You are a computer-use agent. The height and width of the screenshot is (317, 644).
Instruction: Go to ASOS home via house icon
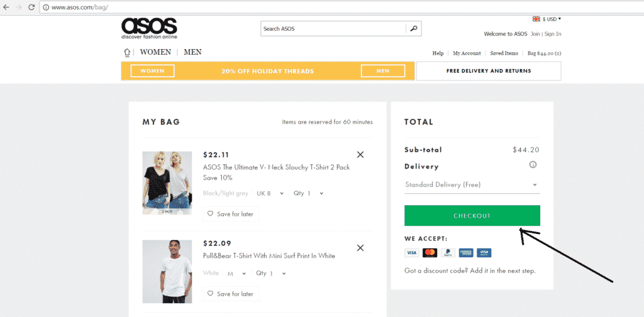[x=127, y=53]
